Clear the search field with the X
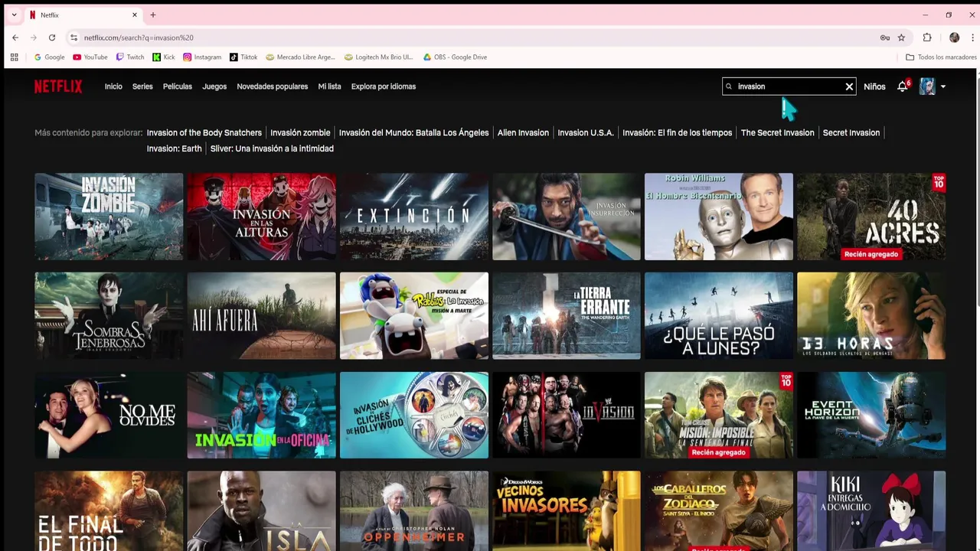Viewport: 980px width, 551px height. point(849,86)
